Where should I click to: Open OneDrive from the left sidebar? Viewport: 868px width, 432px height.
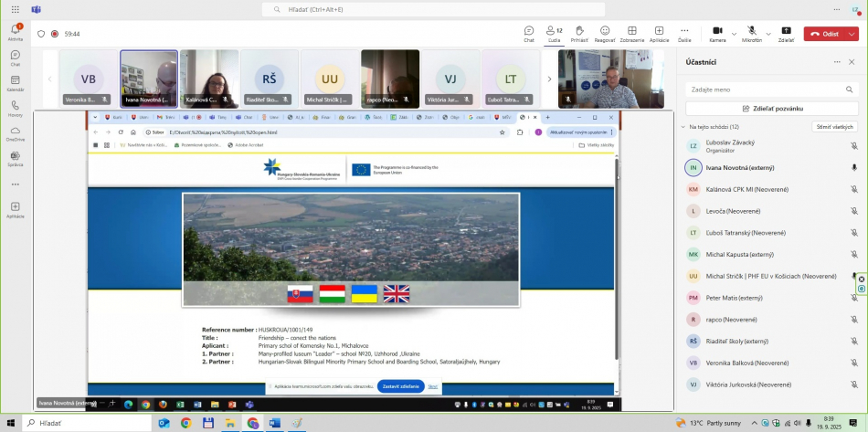click(16, 133)
